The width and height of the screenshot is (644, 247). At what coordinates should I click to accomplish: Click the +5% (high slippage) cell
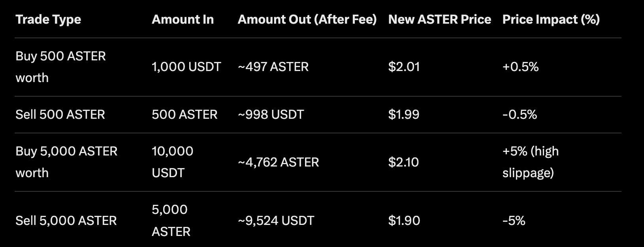(x=530, y=162)
